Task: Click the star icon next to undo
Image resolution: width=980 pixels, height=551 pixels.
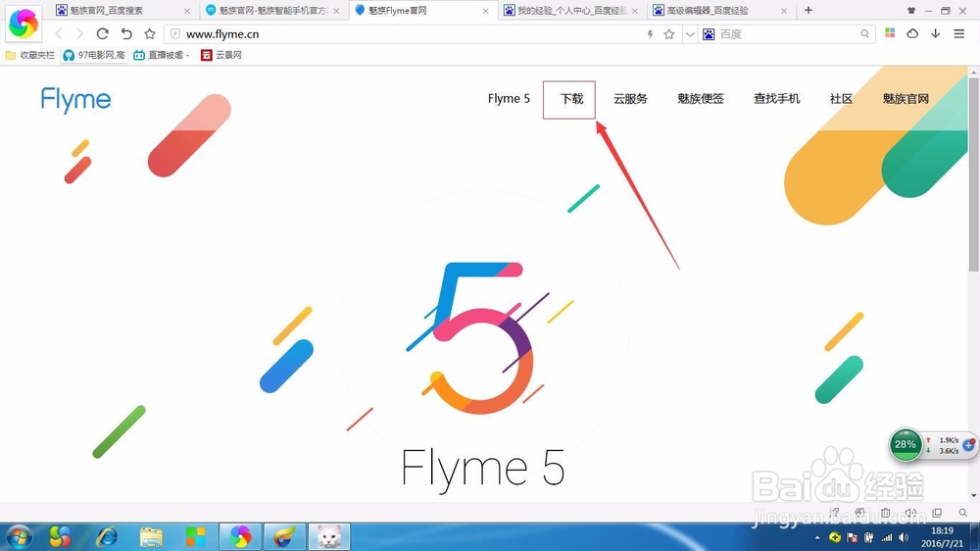Action: pyautogui.click(x=149, y=33)
